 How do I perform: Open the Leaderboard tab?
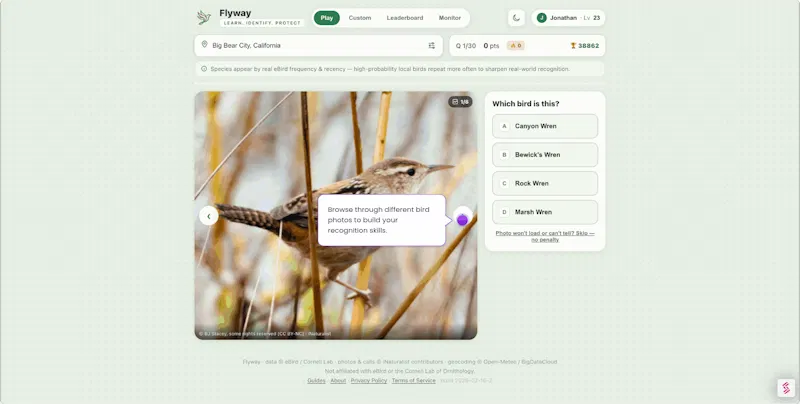[405, 18]
